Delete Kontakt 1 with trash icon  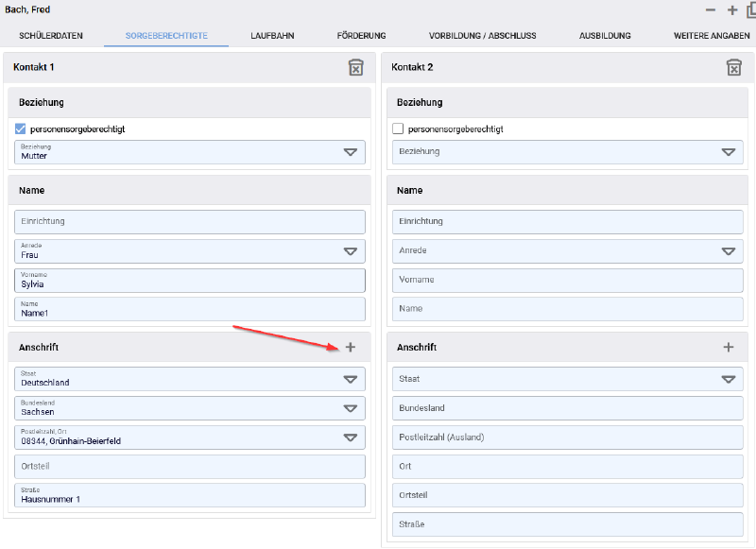click(x=355, y=67)
